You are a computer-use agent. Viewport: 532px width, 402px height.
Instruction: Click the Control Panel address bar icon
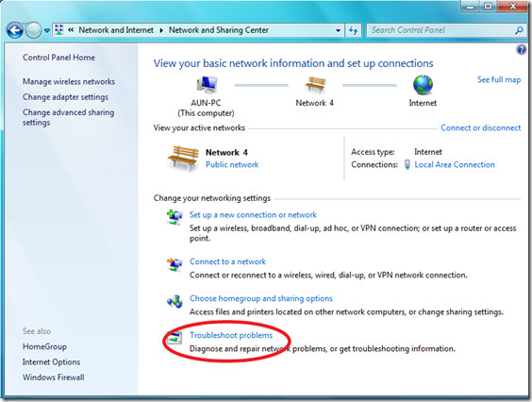click(59, 30)
